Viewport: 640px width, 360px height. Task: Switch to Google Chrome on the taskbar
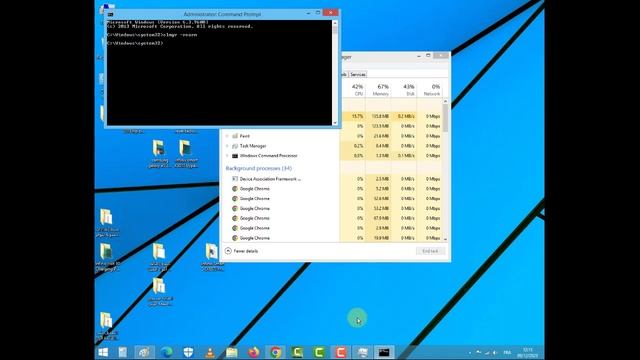pos(276,352)
